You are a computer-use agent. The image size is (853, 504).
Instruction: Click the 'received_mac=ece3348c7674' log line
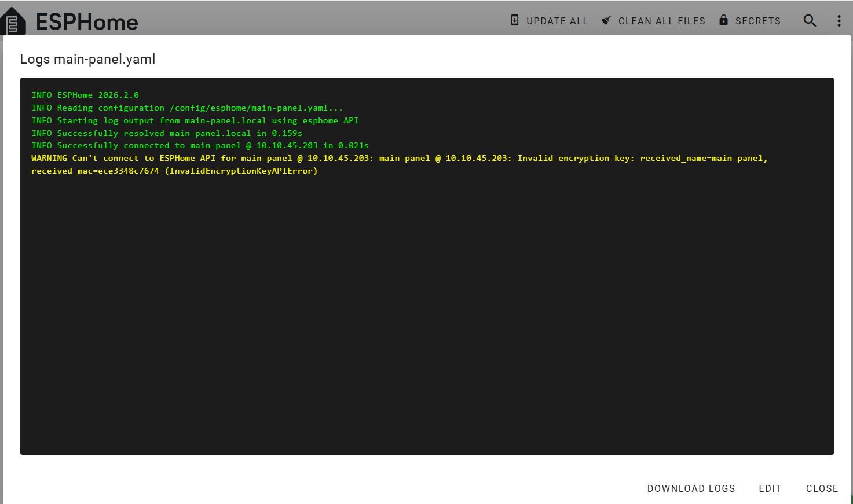[x=174, y=171]
